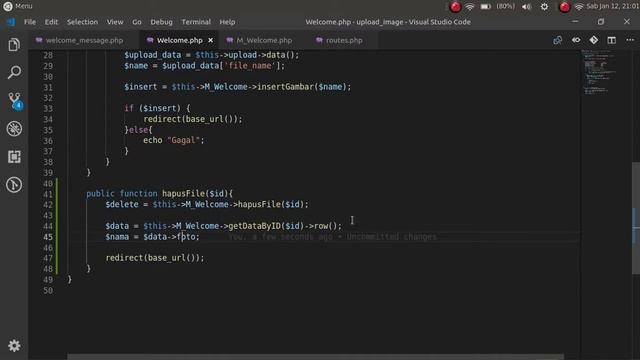Click the diamond git icon in editor toolbar
Screen dimensions: 640x360
(593, 40)
